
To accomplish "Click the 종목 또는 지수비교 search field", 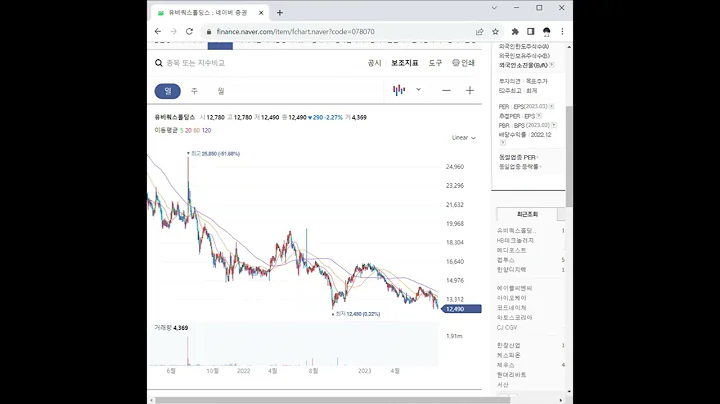I will coord(196,63).
